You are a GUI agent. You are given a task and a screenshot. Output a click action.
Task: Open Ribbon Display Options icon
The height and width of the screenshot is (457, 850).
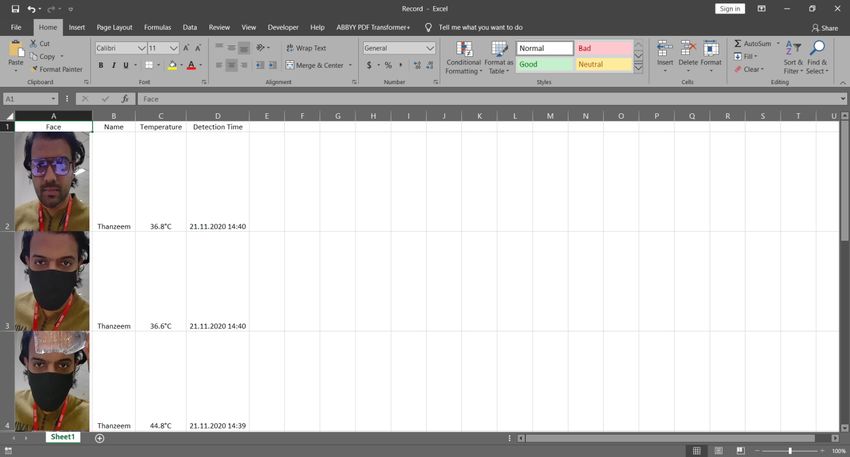(762, 9)
